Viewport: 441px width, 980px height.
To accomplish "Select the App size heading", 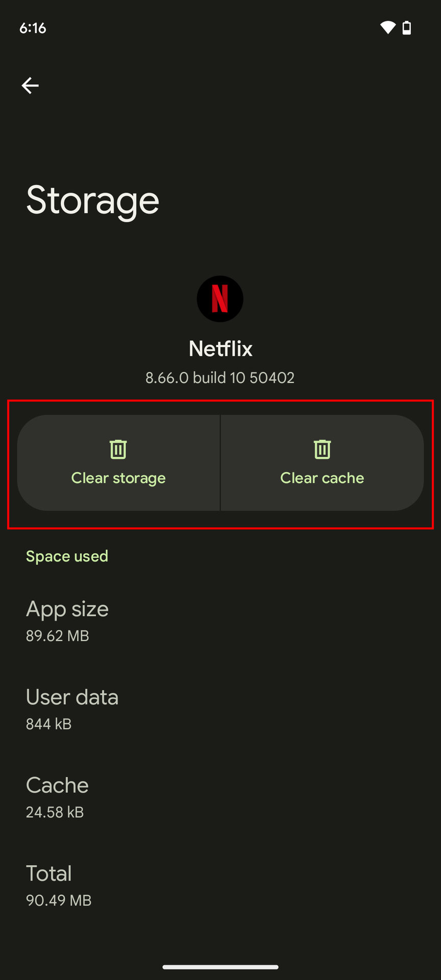I will tap(67, 609).
